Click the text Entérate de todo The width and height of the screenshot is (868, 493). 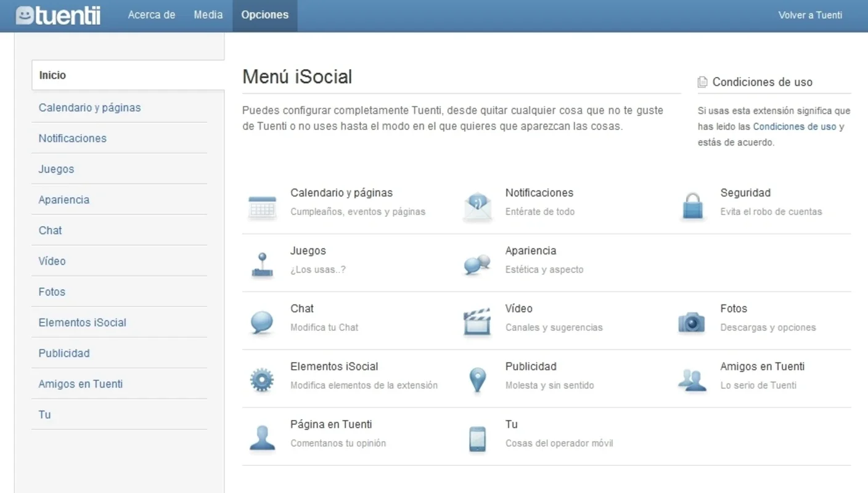click(540, 211)
